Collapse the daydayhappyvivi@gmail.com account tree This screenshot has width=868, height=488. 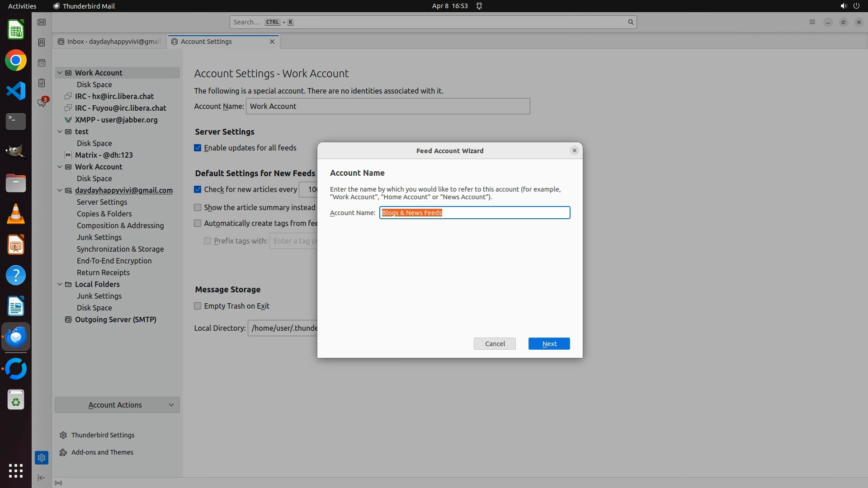60,190
